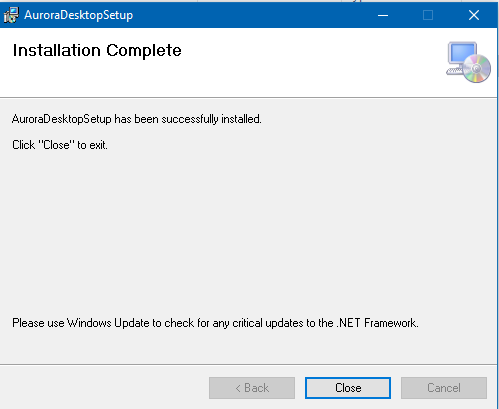Click empty footer area beside Back button
This screenshot has width=499, height=409.
coord(103,388)
